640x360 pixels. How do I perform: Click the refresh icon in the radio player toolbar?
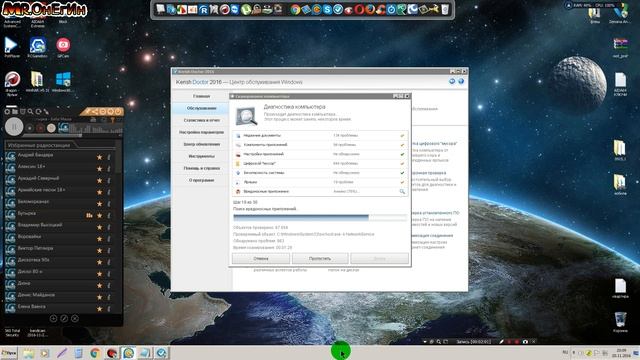38,111
